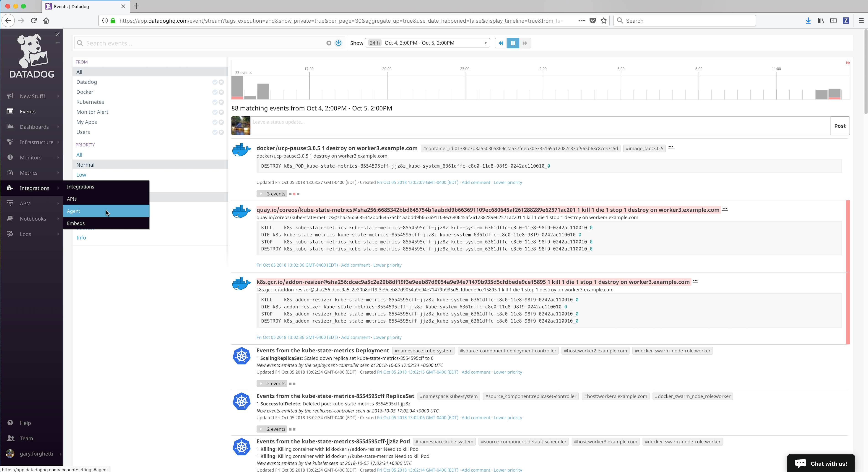The width and height of the screenshot is (868, 472).
Task: Step time range backward with rewind button
Action: 501,43
